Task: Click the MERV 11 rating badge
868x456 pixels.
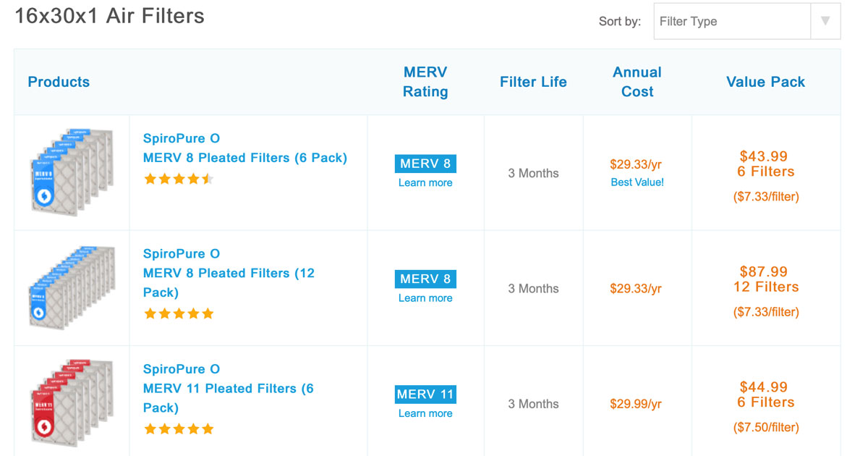Action: click(425, 394)
